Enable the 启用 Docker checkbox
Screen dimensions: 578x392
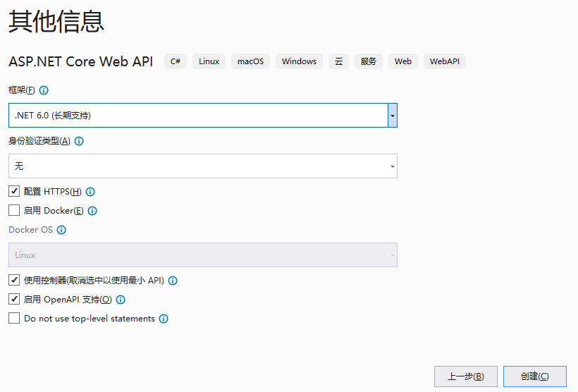point(14,210)
